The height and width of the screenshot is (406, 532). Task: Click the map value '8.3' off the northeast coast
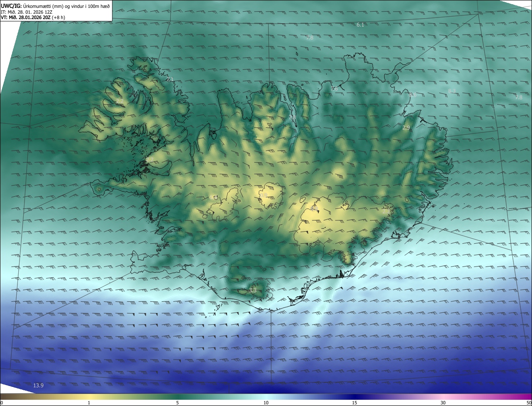pyautogui.click(x=452, y=91)
